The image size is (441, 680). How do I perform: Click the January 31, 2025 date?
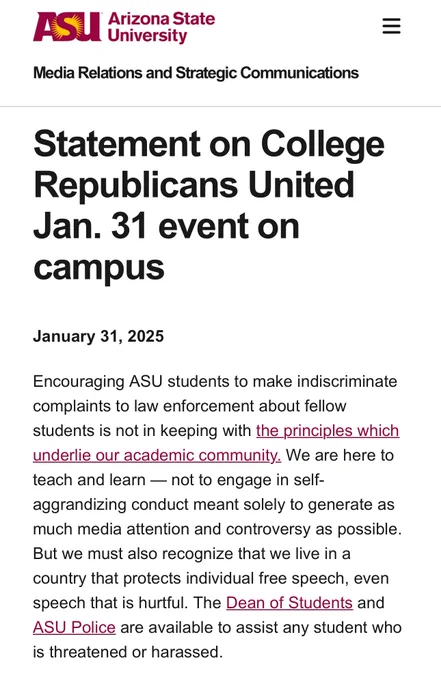pyautogui.click(x=98, y=337)
